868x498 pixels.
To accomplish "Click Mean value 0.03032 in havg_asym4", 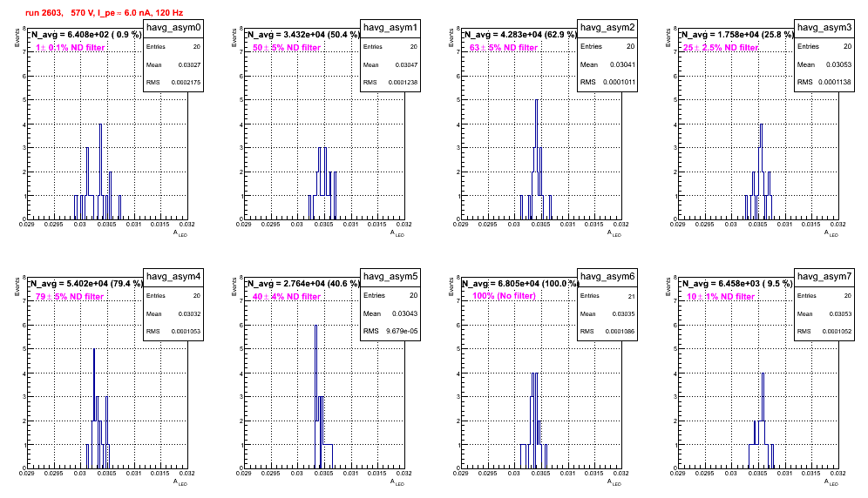I will tap(189, 314).
